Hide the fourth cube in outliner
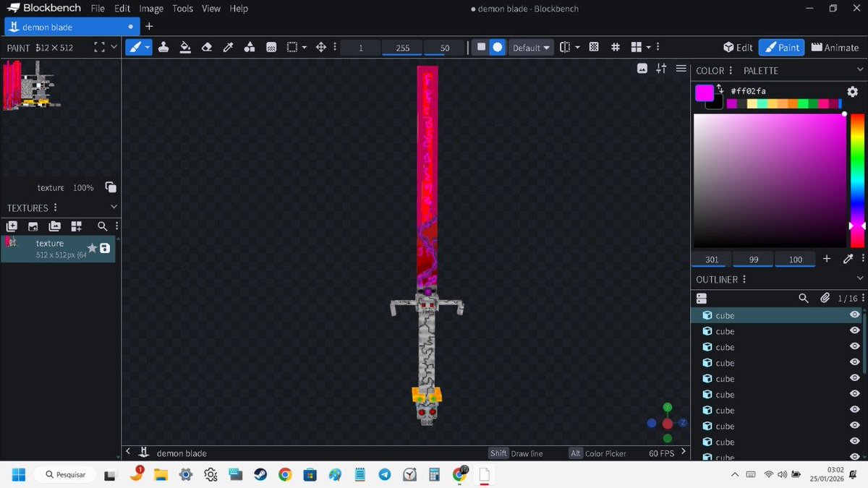The width and height of the screenshot is (868, 488). tap(854, 363)
